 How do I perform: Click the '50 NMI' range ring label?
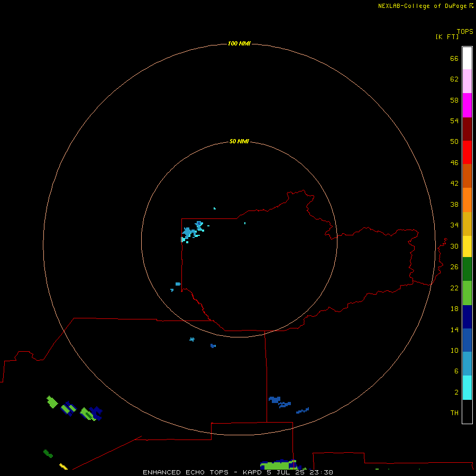[x=239, y=141]
